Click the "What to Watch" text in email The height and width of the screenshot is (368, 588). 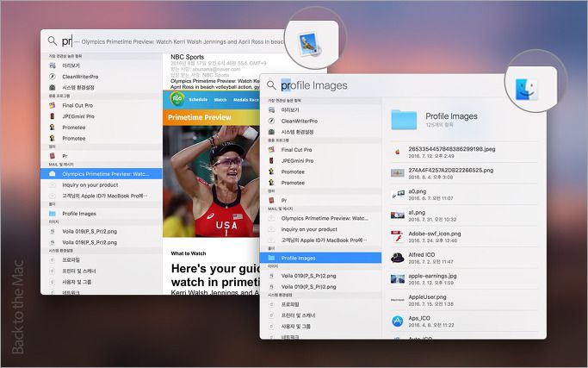[189, 253]
